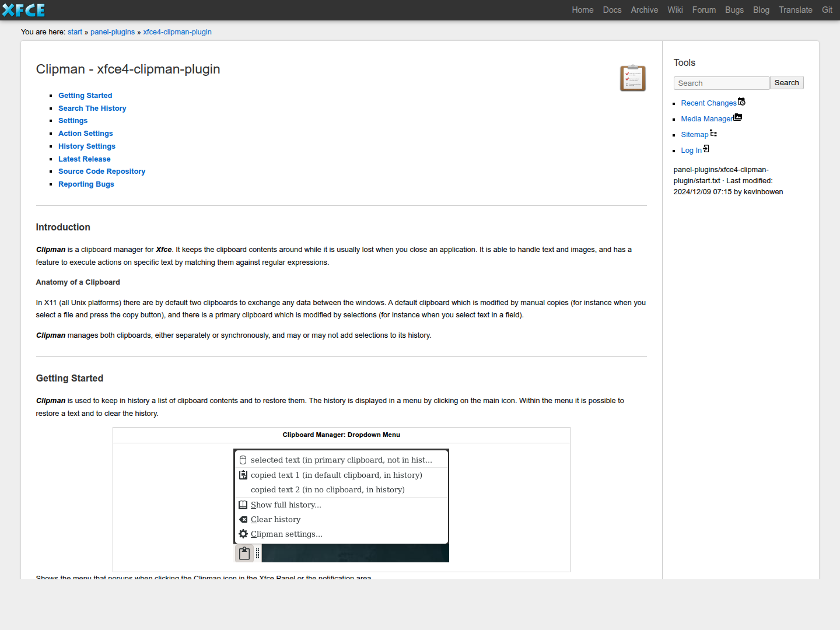Click the 'start' breadcrumb link
This screenshot has height=630, width=840.
pyautogui.click(x=75, y=32)
